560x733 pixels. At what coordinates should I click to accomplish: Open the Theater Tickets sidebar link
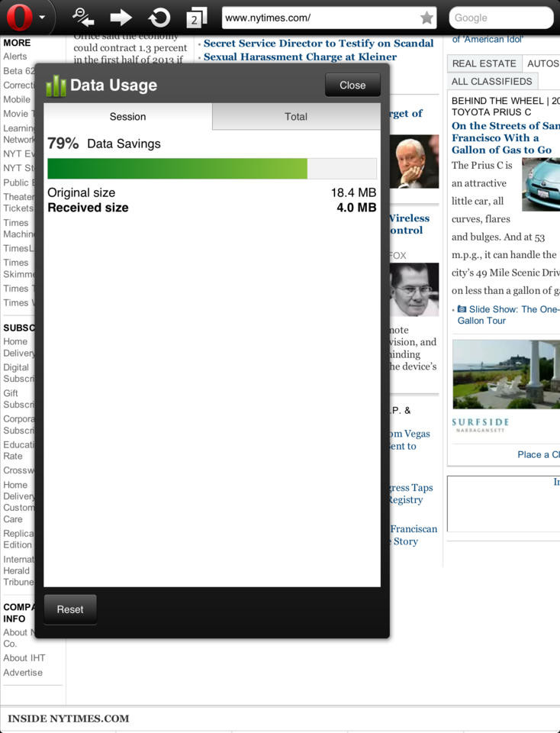(x=18, y=202)
